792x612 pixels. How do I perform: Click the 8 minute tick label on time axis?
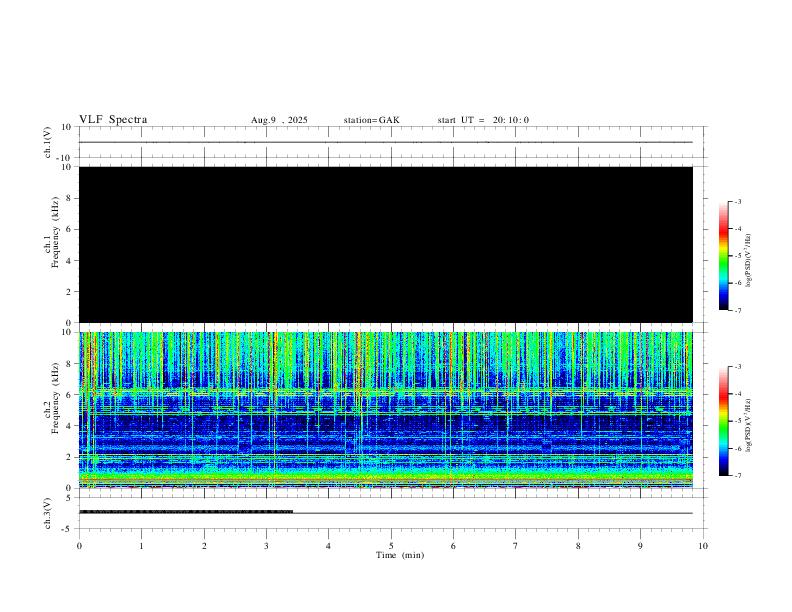[x=578, y=545]
